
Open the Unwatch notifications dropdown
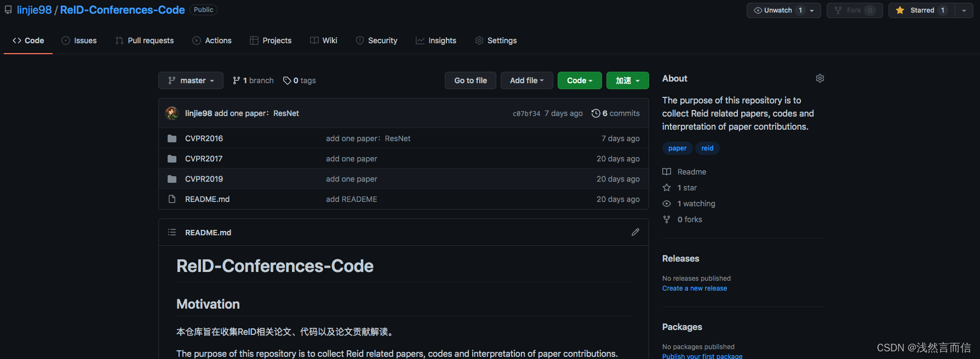point(783,10)
